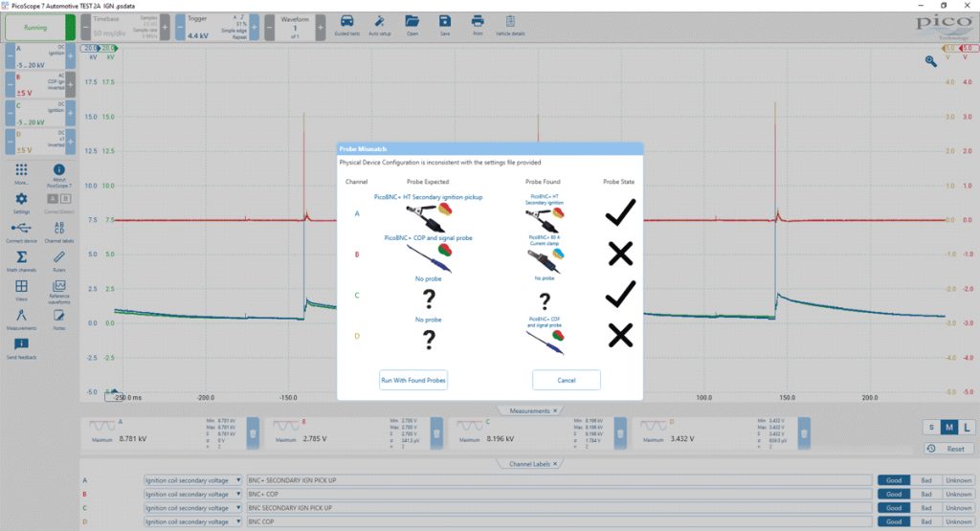Click Connect device USB icon
Viewport: 980px width, 531px height.
point(21,232)
